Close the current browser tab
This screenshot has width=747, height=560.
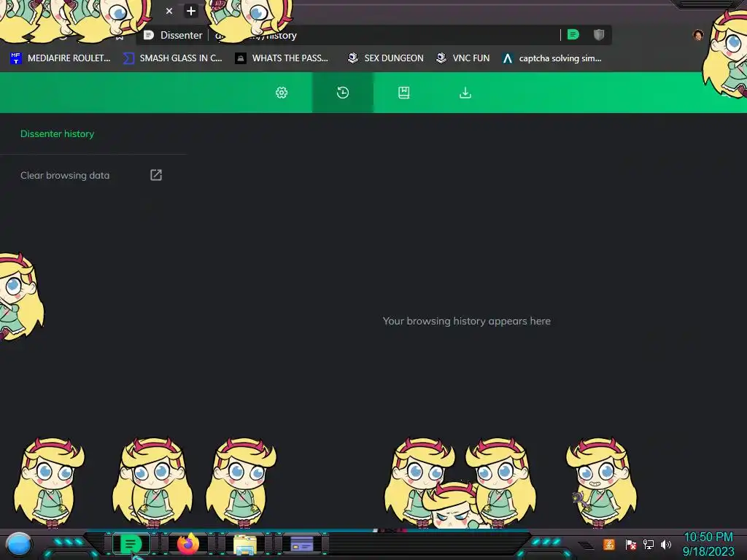pos(169,10)
